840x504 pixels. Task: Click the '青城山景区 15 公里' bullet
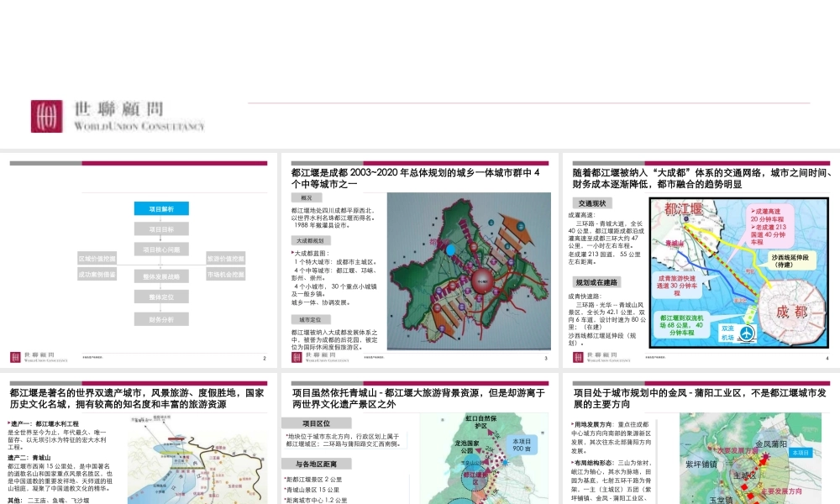coord(312,490)
